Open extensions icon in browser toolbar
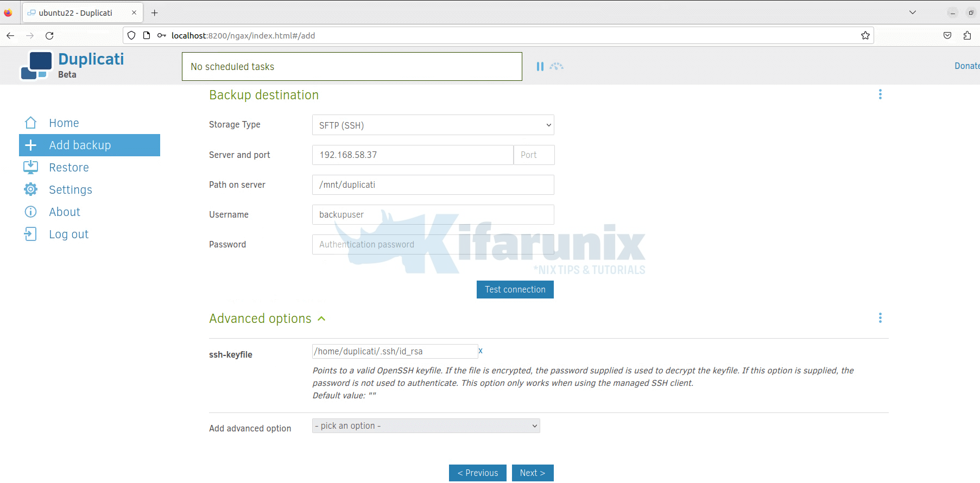The width and height of the screenshot is (980, 483). [967, 35]
